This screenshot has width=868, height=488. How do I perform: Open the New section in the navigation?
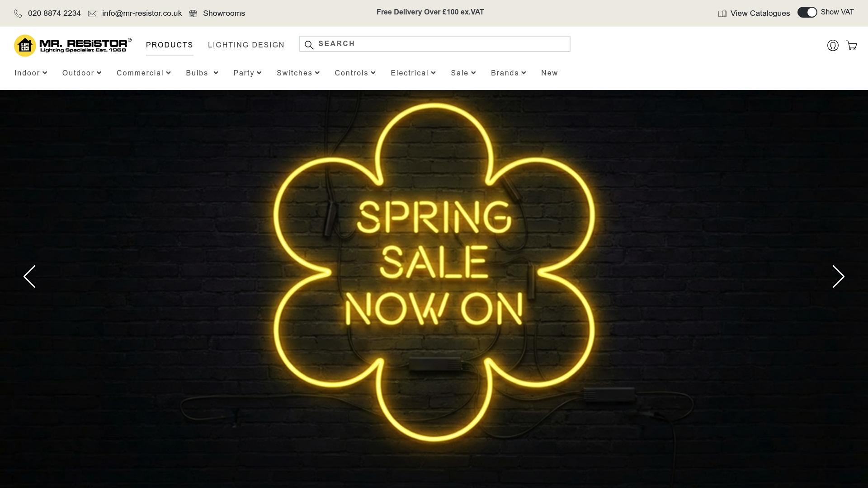549,73
